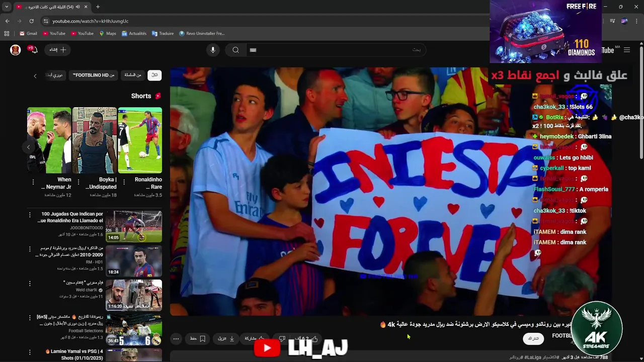Screen dimensions: 644x362
Task: Select the 'من السلسلة' filter chip
Action: [133, 75]
